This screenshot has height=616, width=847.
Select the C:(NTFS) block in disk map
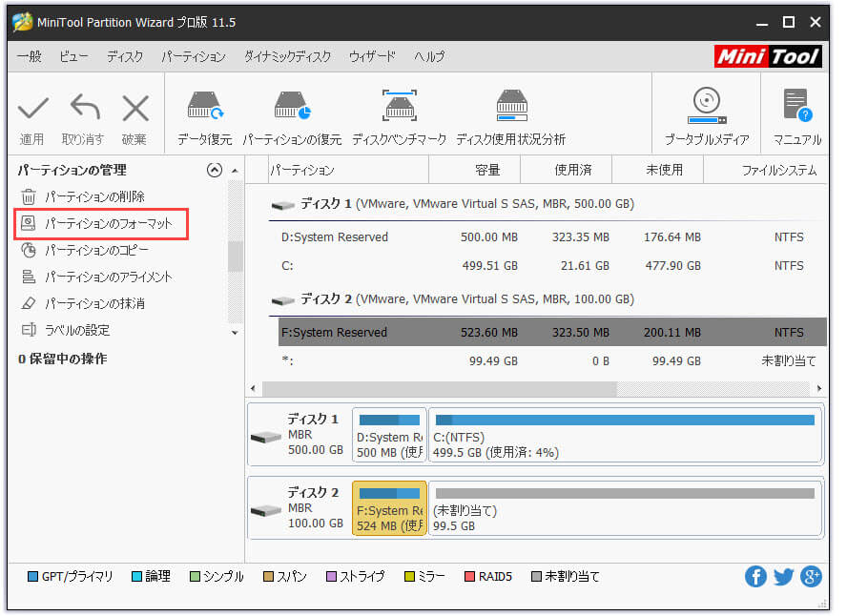(x=626, y=435)
